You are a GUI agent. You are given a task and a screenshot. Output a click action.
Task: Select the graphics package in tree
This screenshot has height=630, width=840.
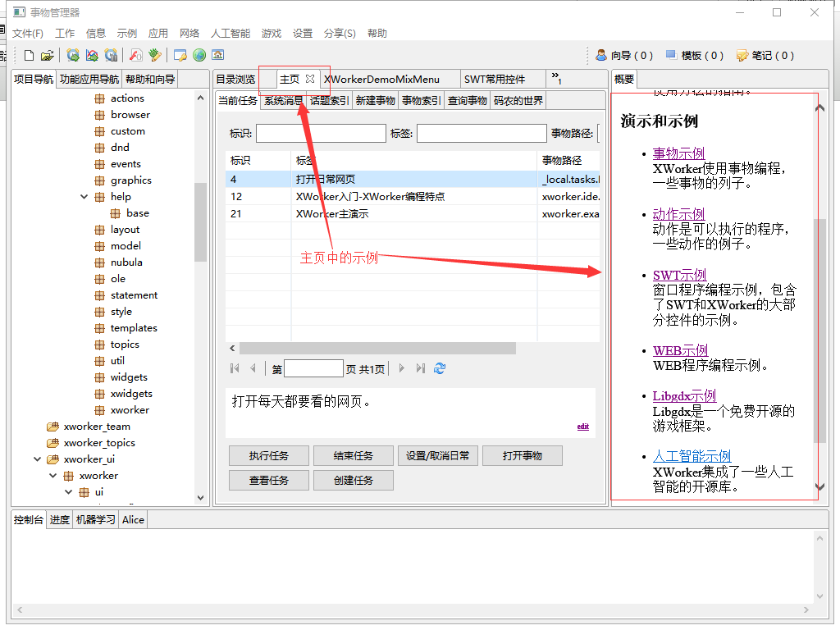click(130, 180)
